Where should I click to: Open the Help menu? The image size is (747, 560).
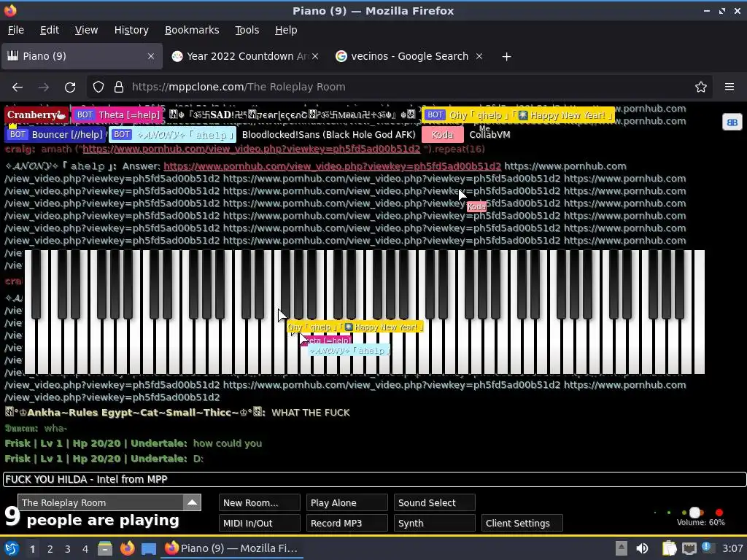286,30
